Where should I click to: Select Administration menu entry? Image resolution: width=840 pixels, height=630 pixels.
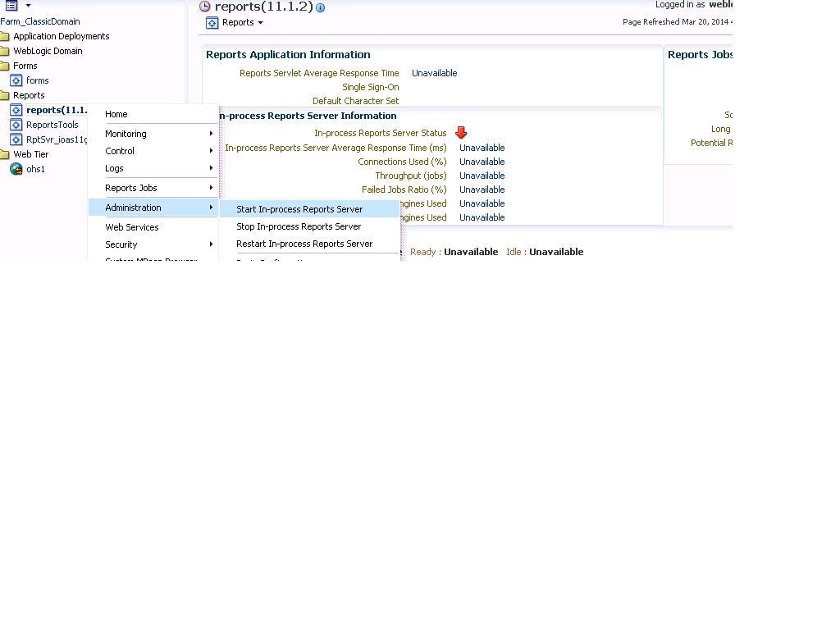(x=153, y=208)
